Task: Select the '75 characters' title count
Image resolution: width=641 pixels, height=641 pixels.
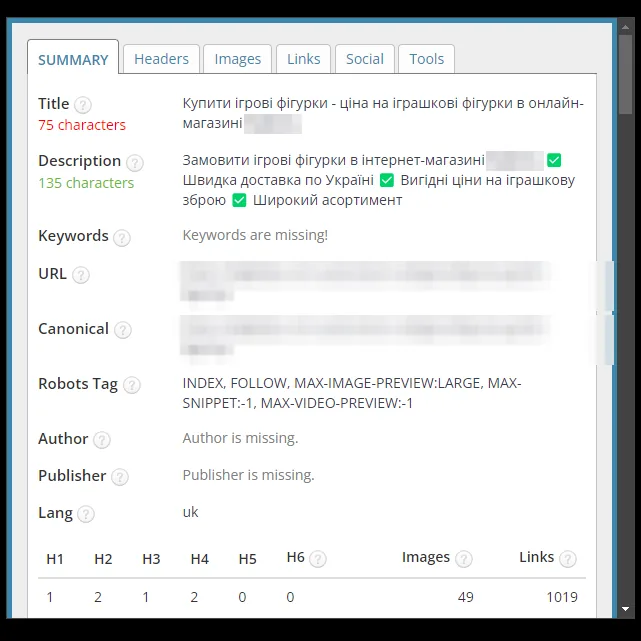Action: tap(82, 125)
